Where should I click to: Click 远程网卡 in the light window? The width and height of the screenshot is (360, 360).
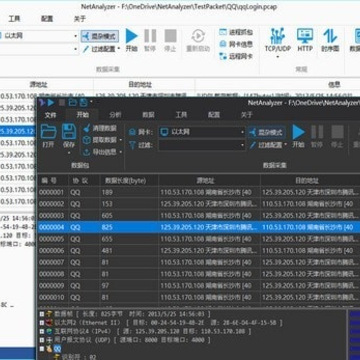point(236,56)
